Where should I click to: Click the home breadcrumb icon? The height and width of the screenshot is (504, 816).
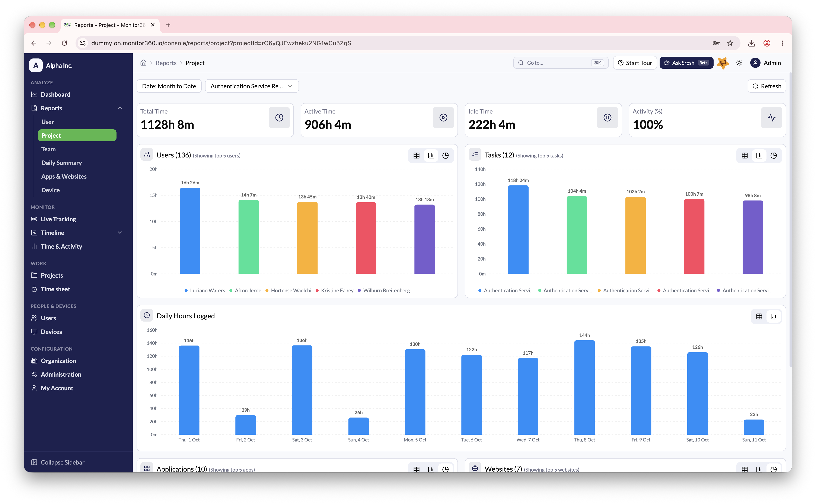coord(143,63)
